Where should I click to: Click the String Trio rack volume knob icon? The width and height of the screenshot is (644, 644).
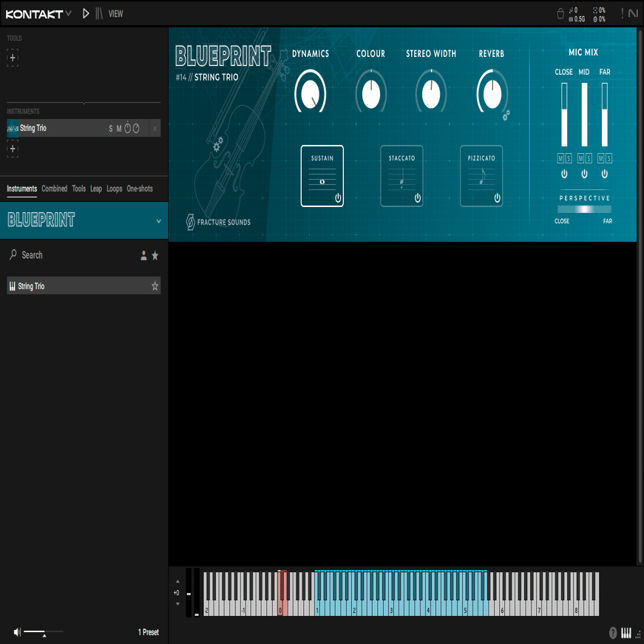(136, 129)
